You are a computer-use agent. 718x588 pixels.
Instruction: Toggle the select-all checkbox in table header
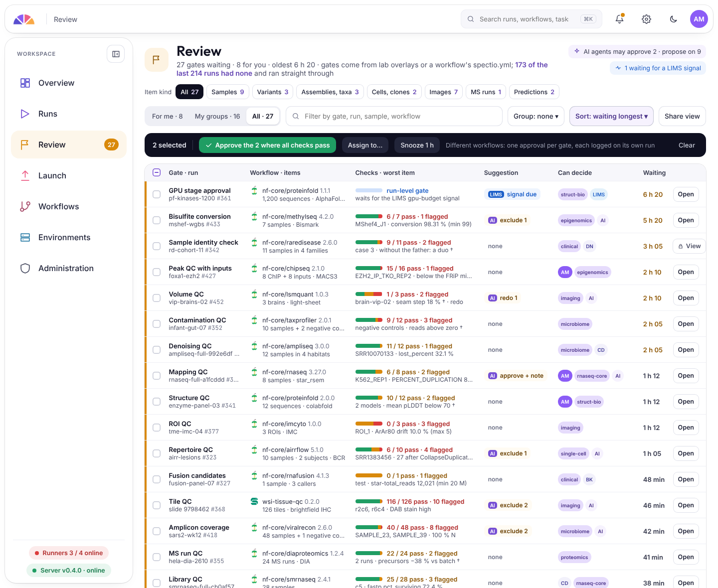click(157, 172)
